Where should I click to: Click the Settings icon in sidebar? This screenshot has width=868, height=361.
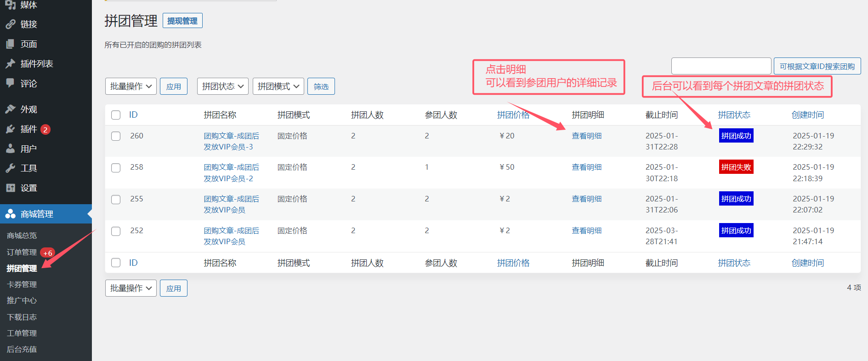[x=10, y=188]
